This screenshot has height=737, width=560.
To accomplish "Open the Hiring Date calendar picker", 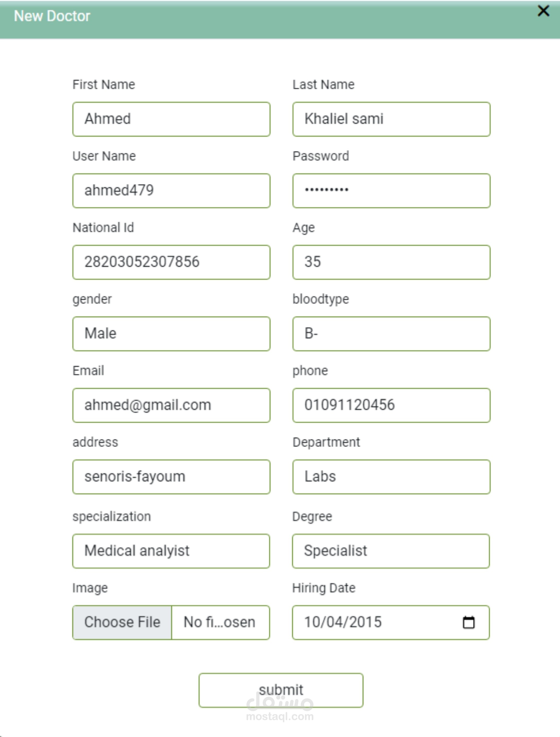I will [x=468, y=622].
